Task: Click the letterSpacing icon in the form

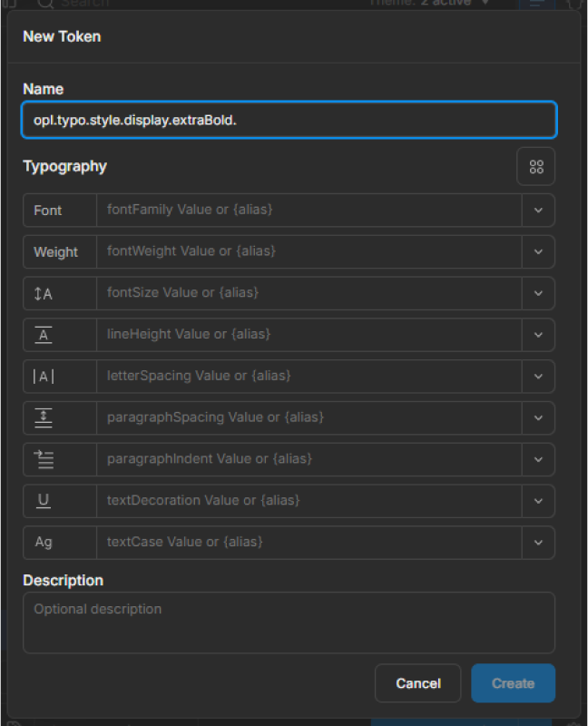Action: coord(44,376)
